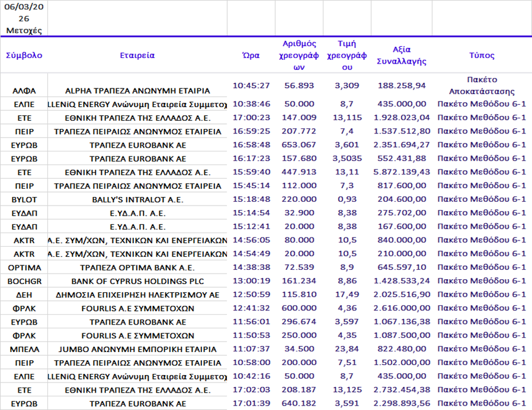Select the value cell 2.298.893,56
Image resolution: width=532 pixels, height=410 pixels.
[x=402, y=403]
